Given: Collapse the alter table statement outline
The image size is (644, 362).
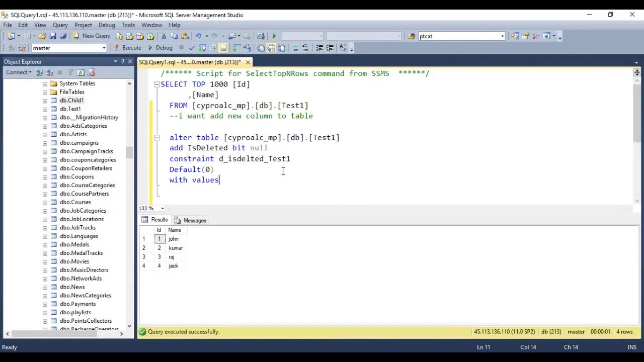Looking at the screenshot, I should coord(156,137).
